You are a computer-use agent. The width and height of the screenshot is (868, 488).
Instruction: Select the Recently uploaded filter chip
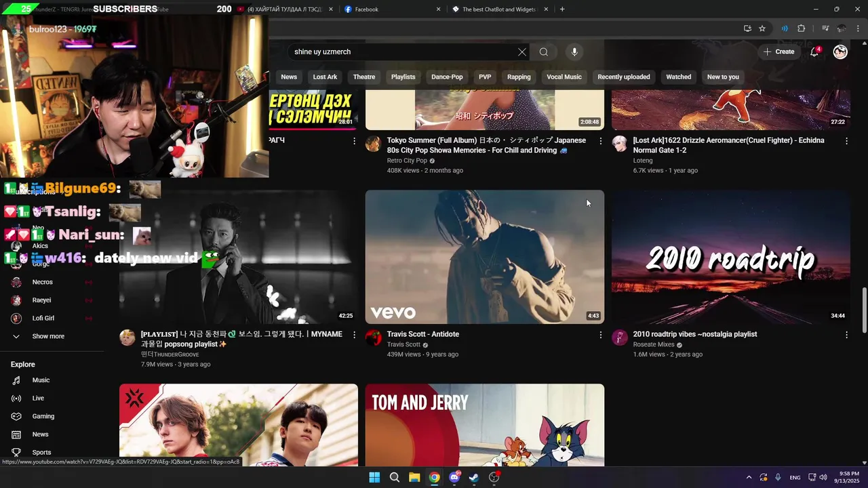(624, 77)
